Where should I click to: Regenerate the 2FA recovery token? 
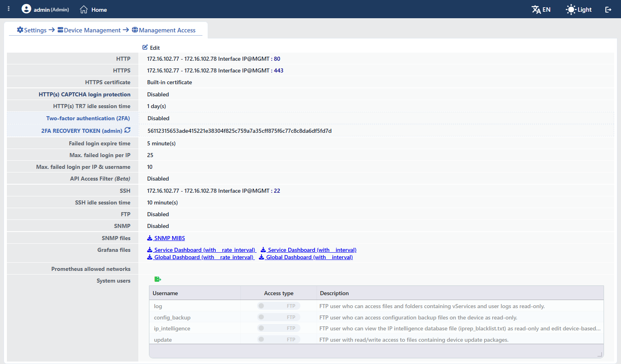click(128, 130)
